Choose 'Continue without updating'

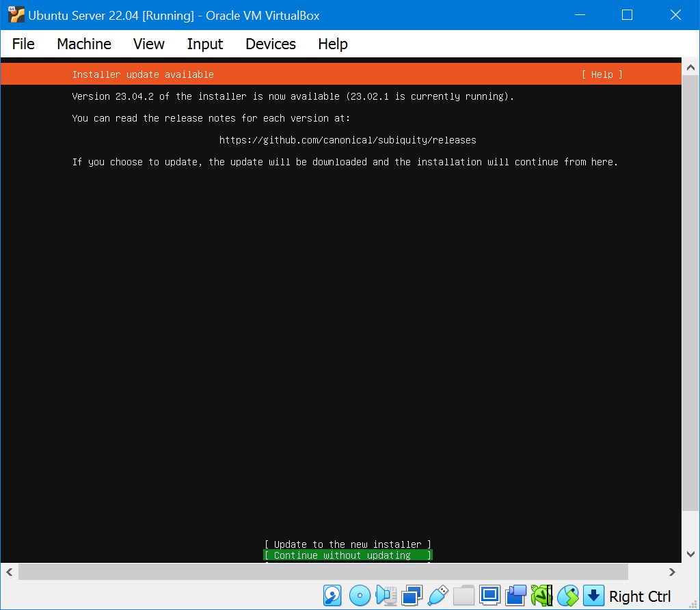click(348, 555)
